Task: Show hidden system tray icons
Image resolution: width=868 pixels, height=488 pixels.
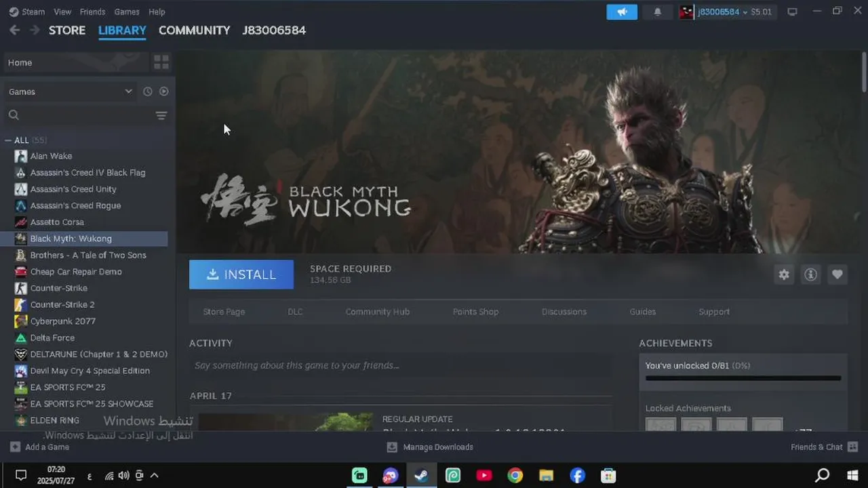Action: pyautogui.click(x=154, y=475)
